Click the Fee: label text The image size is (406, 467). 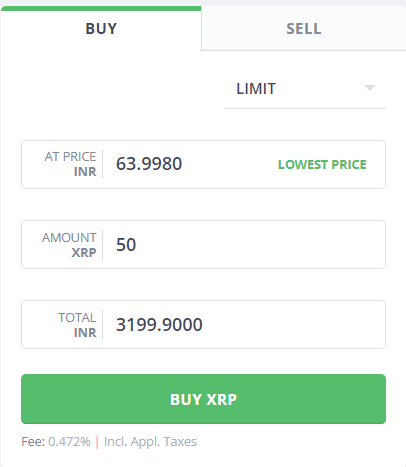[x=33, y=442]
